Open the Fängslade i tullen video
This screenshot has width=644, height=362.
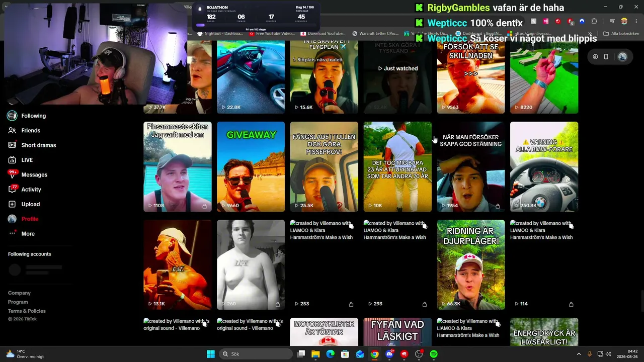tap(324, 166)
